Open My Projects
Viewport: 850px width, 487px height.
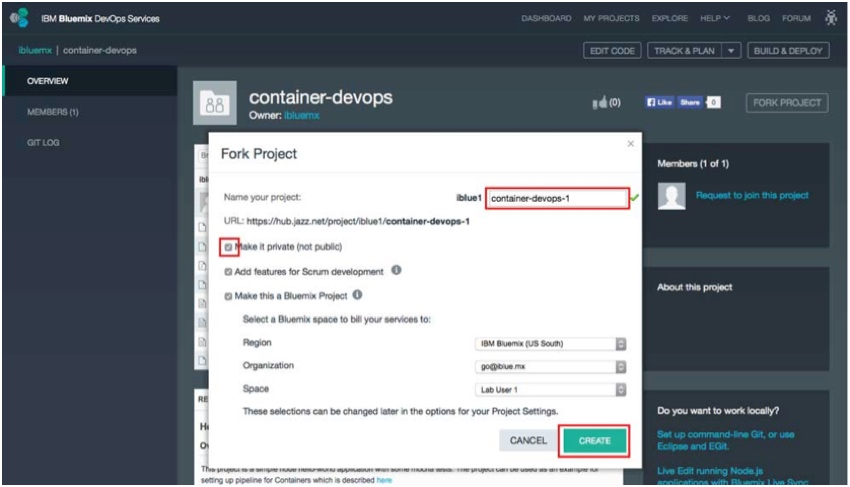(611, 18)
